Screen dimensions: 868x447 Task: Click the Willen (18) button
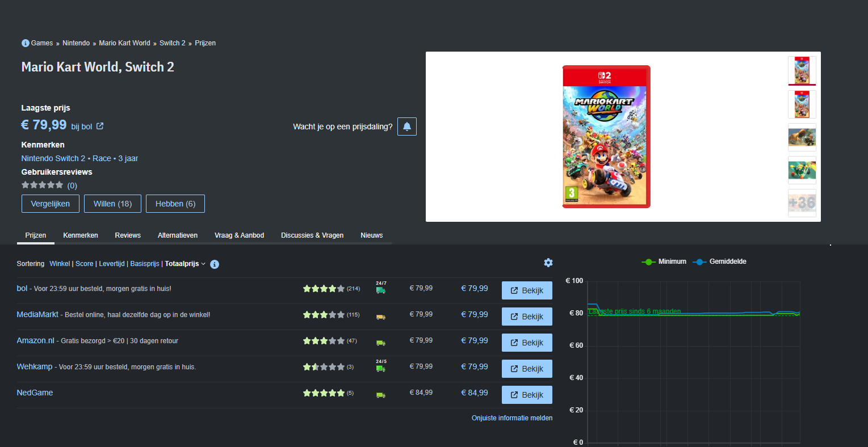coord(112,204)
